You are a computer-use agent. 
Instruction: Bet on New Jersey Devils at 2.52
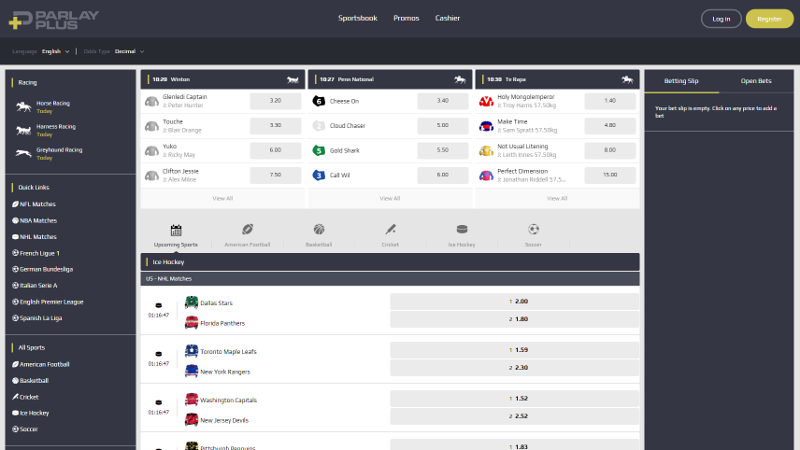(514, 416)
